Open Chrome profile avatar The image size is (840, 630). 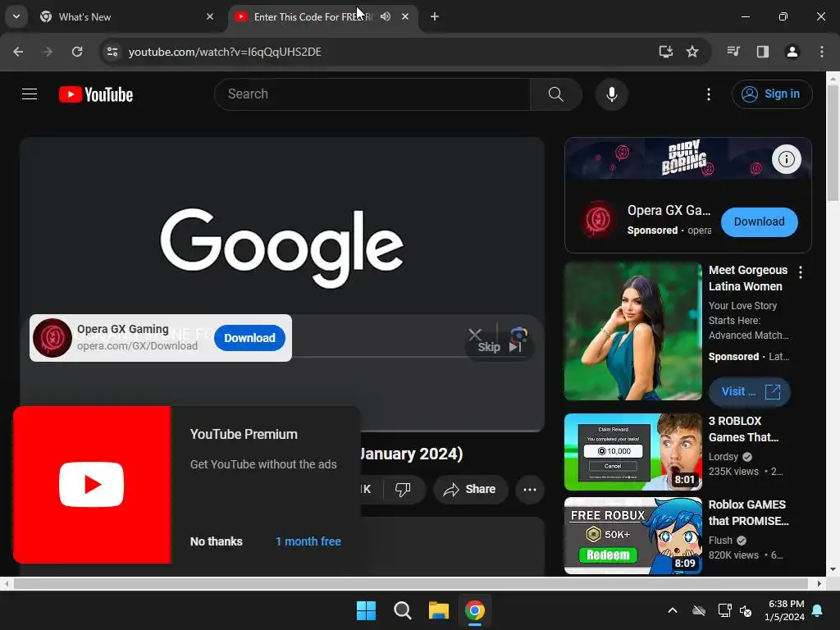tap(792, 52)
